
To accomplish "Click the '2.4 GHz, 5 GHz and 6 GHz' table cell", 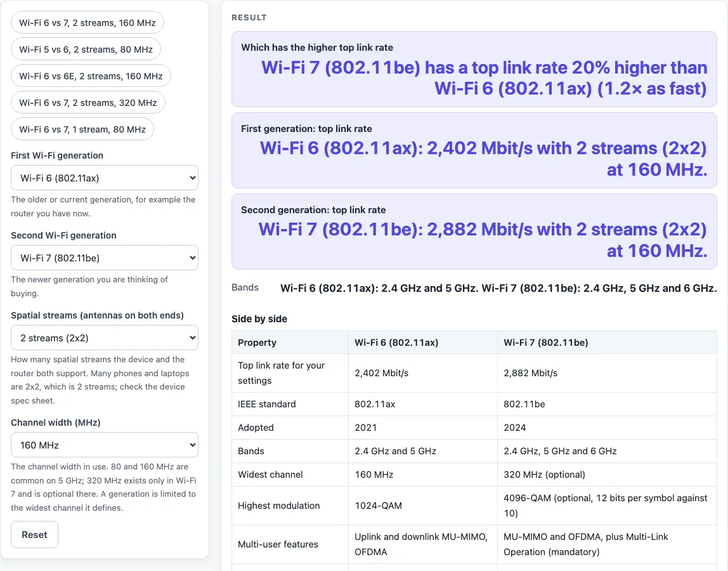I will click(x=608, y=451).
